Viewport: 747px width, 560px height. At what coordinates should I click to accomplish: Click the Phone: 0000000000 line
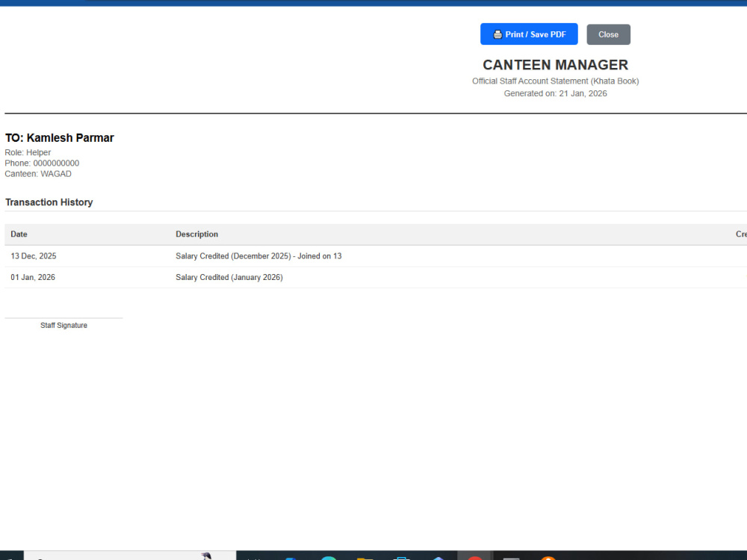pyautogui.click(x=42, y=163)
